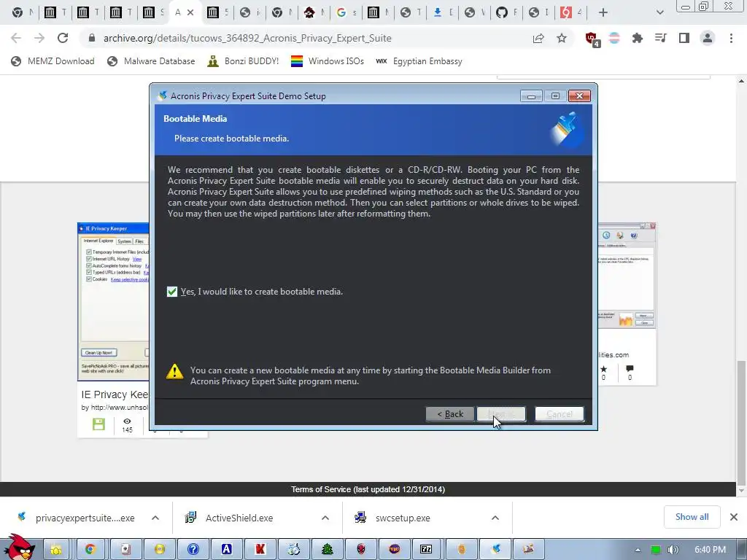The height and width of the screenshot is (560, 747).
Task: Open options arrow for privacyexpertsuite.exe download
Action: [155, 518]
